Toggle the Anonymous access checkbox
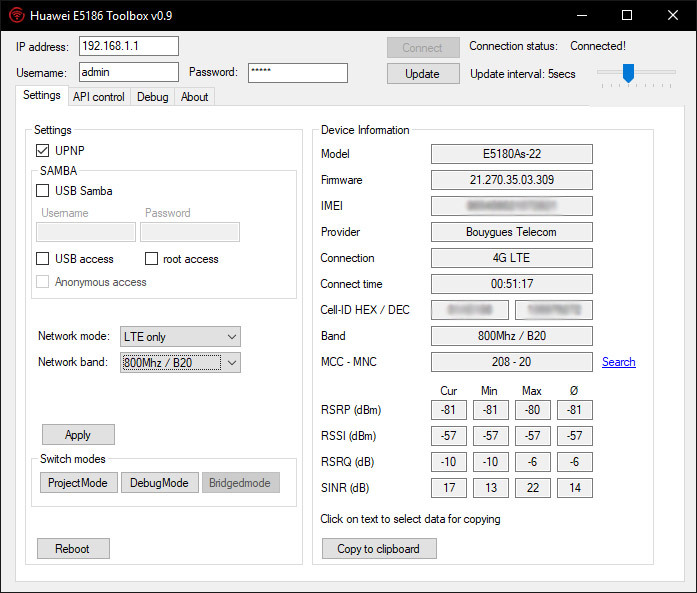Screen dimensions: 697x593 pos(42,282)
